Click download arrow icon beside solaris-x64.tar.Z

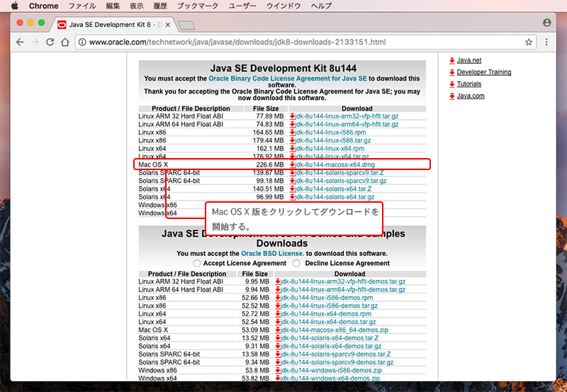tap(292, 189)
